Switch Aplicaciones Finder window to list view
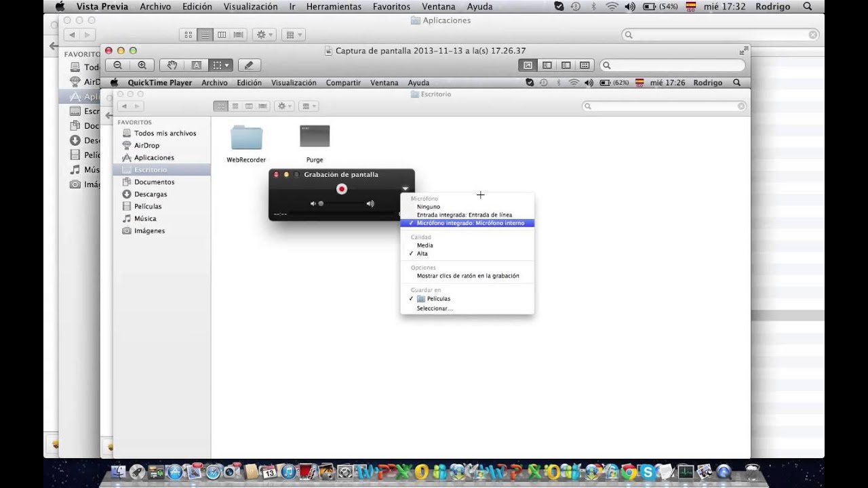The width and height of the screenshot is (868, 488). click(205, 35)
